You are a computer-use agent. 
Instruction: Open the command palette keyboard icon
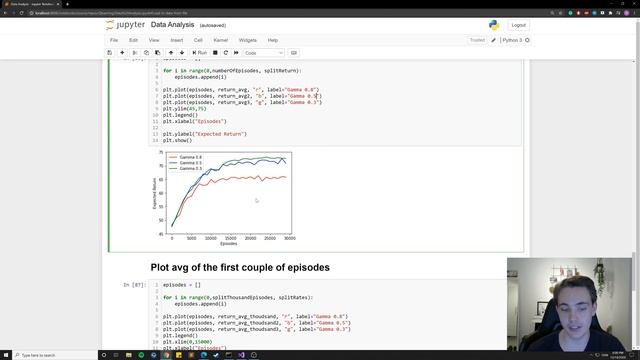pos(293,53)
